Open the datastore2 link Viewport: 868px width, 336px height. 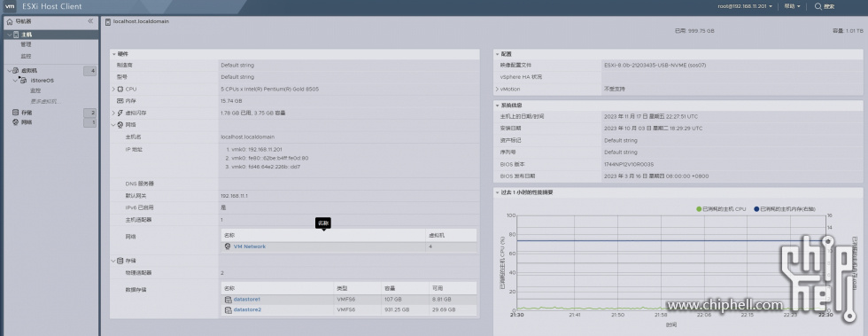(x=247, y=309)
